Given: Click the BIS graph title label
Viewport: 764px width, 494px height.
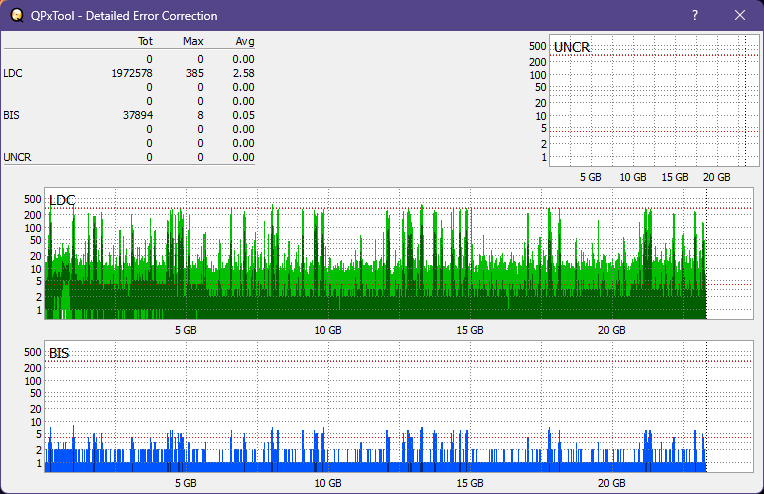Looking at the screenshot, I should coord(59,353).
